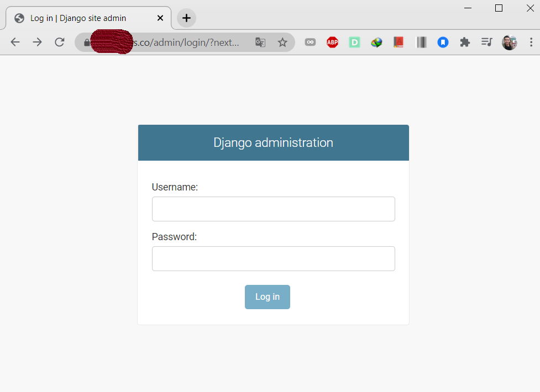Bookmark this page with the star icon
The image size is (540, 392).
pos(282,43)
